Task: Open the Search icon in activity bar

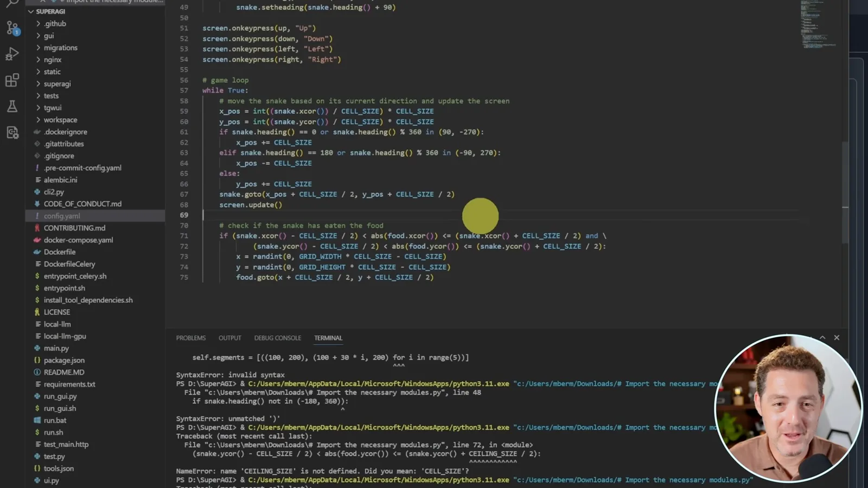Action: [x=12, y=3]
